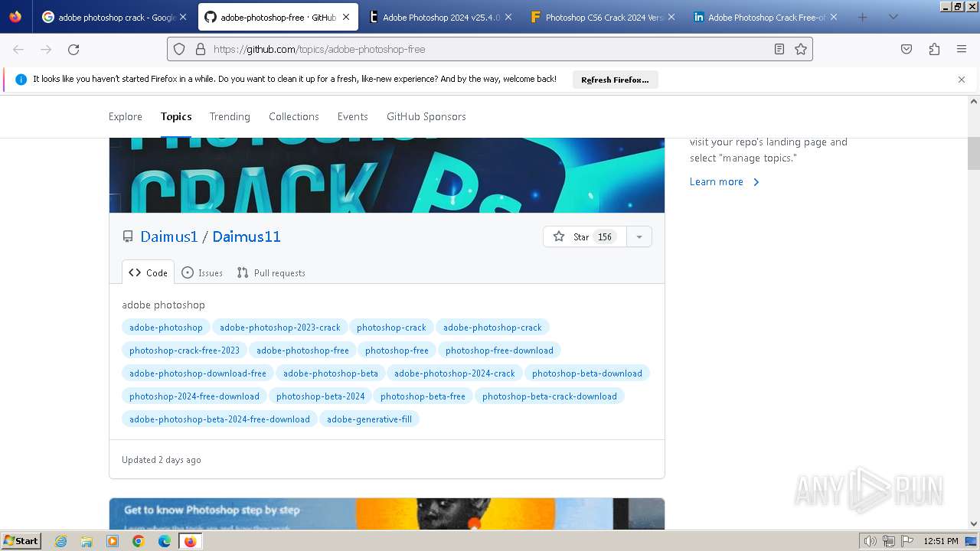Open the Explore navigation item

126,116
